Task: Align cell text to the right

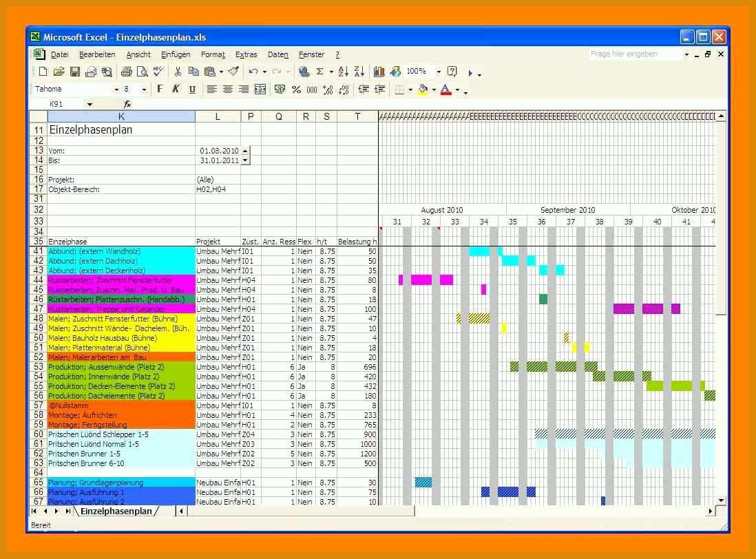Action: click(244, 89)
